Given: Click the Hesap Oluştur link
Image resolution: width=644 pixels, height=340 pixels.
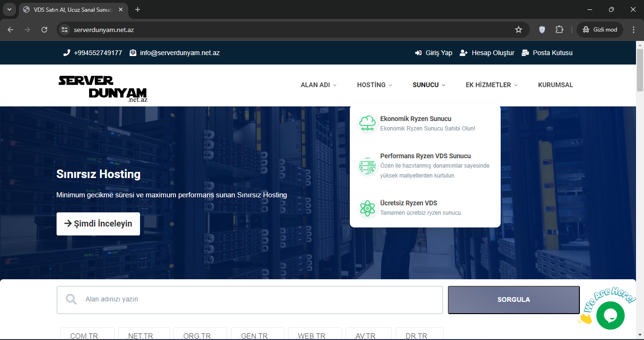Looking at the screenshot, I should pos(493,53).
